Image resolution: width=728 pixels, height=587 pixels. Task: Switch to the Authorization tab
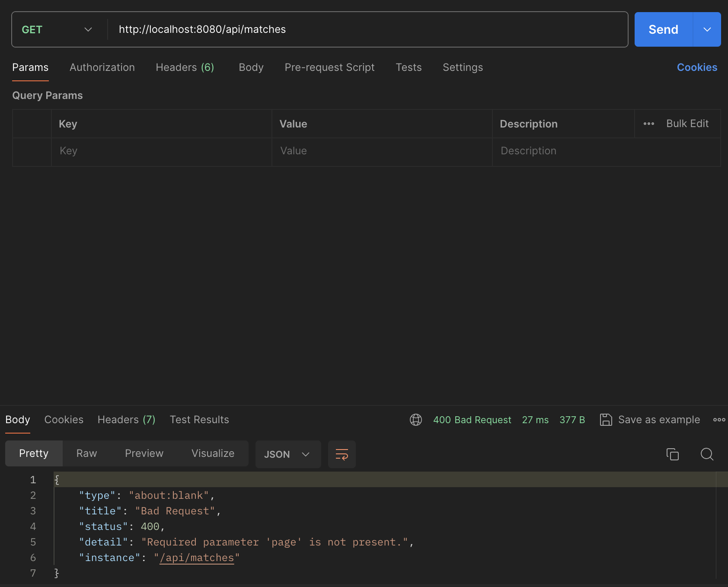click(x=102, y=67)
